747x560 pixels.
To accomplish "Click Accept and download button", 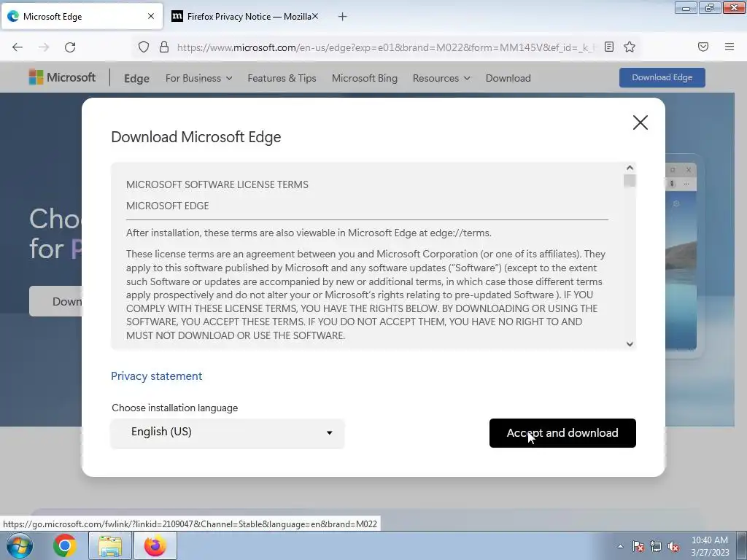I will click(x=562, y=433).
